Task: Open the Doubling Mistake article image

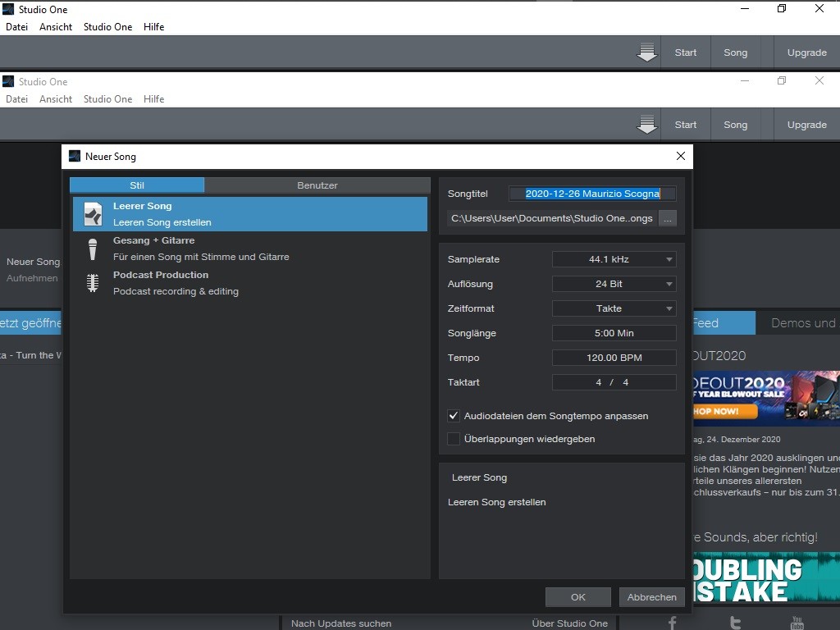Action: pos(767,578)
